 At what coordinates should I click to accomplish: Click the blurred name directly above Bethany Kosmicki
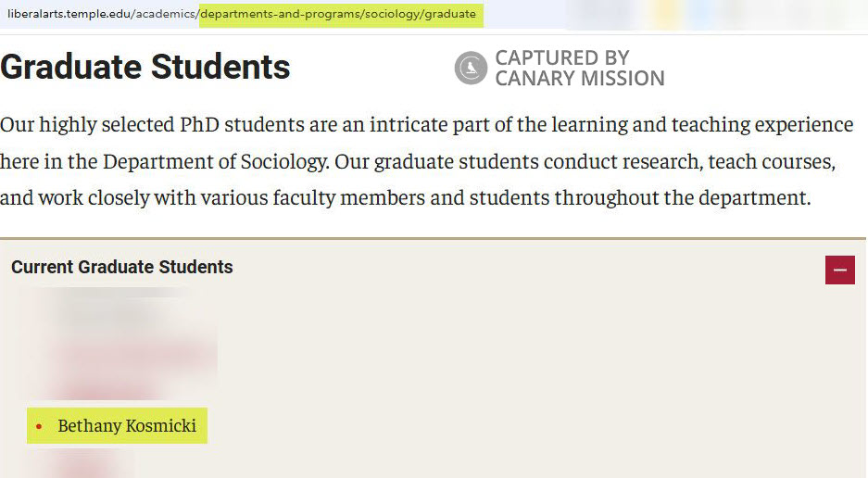pos(111,389)
